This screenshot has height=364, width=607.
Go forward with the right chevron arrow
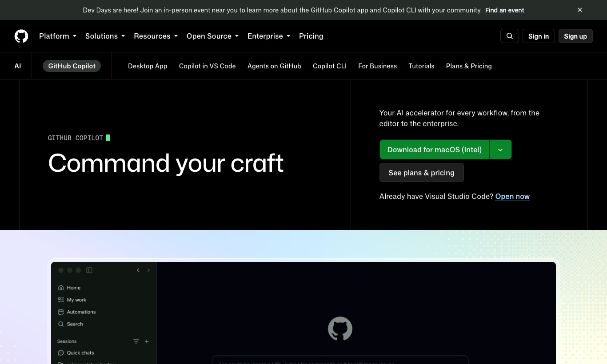coord(148,270)
